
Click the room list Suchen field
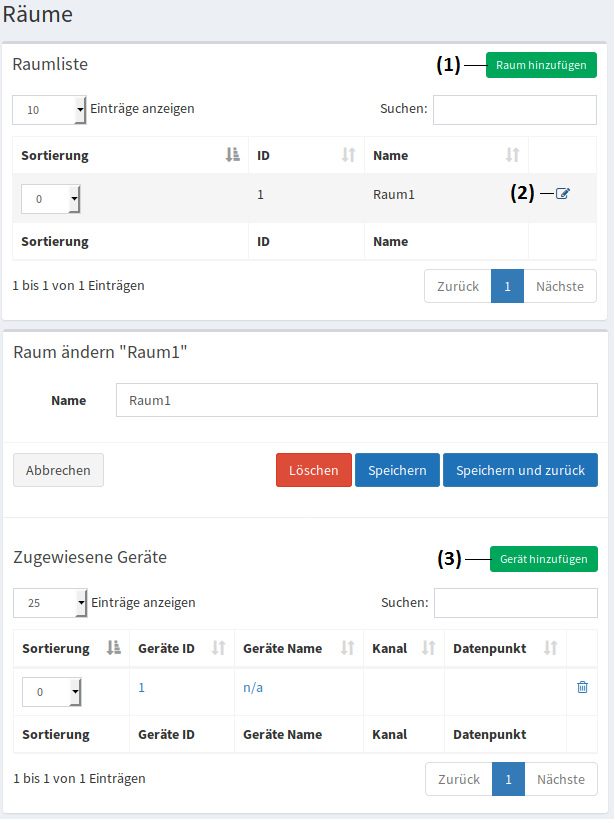tap(514, 109)
